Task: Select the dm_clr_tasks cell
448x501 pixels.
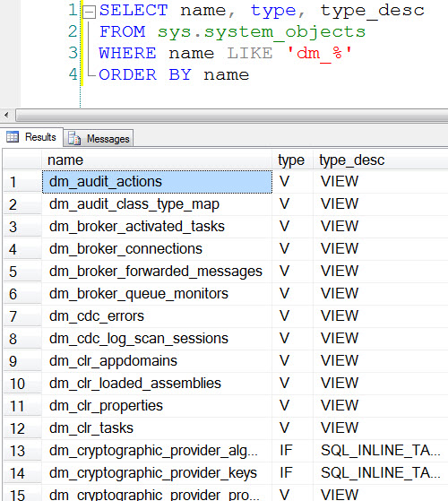Action: [x=157, y=428]
